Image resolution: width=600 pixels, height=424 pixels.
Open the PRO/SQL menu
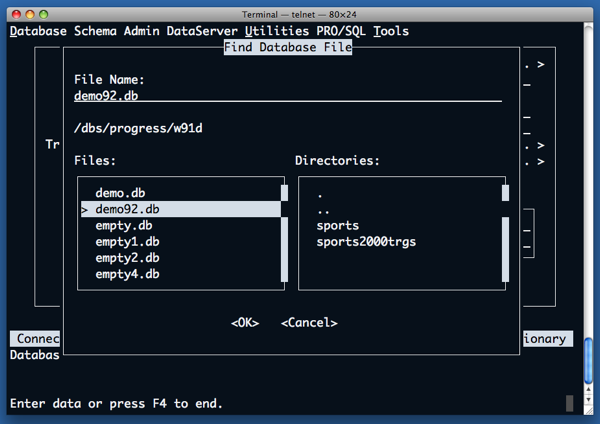(x=342, y=31)
